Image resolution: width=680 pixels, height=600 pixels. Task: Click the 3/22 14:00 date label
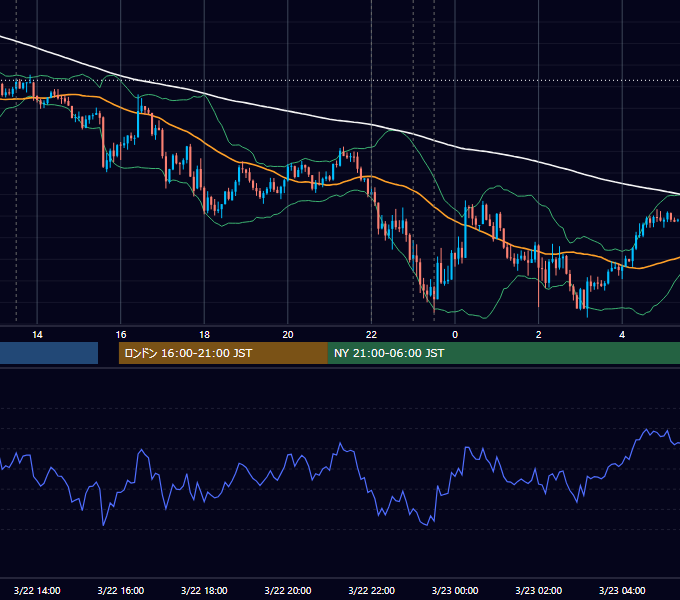click(x=37, y=590)
